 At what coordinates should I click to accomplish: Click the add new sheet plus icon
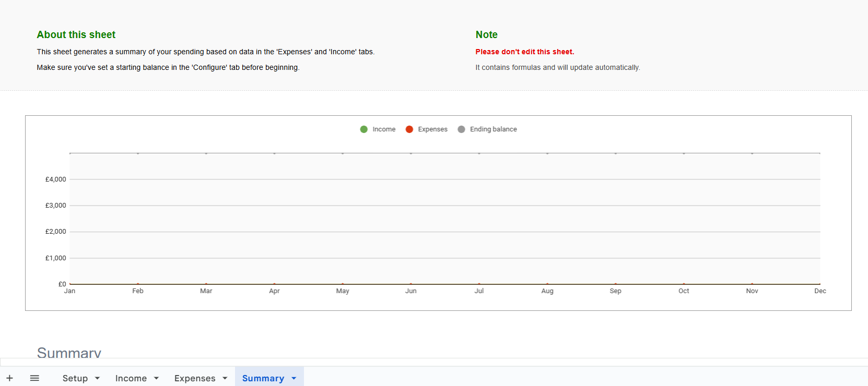point(9,378)
